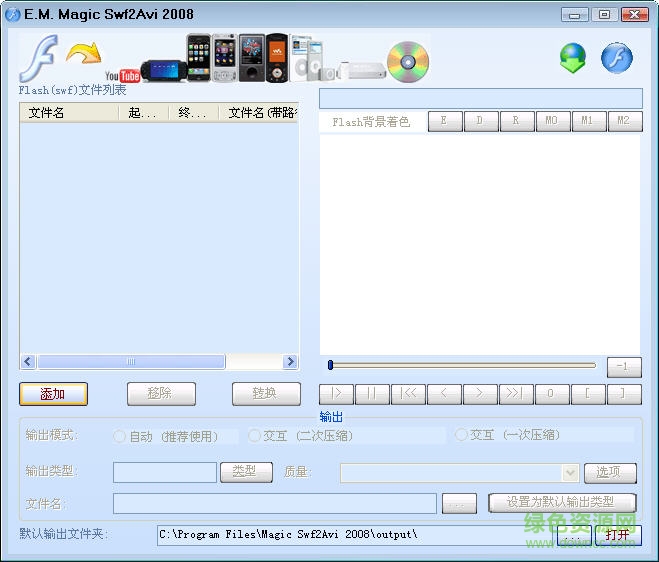The height and width of the screenshot is (562, 659).
Task: Click the file list right scroll arrow
Action: click(x=291, y=362)
